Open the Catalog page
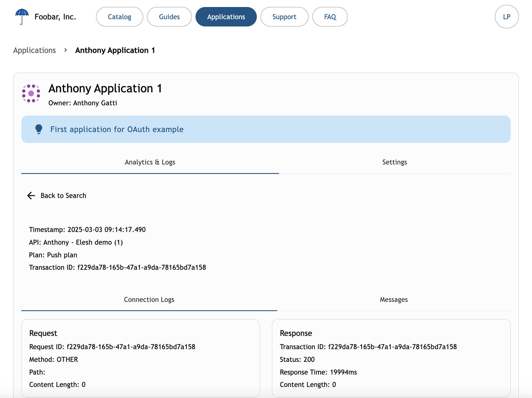Screen dimensions: 532x398 119,17
